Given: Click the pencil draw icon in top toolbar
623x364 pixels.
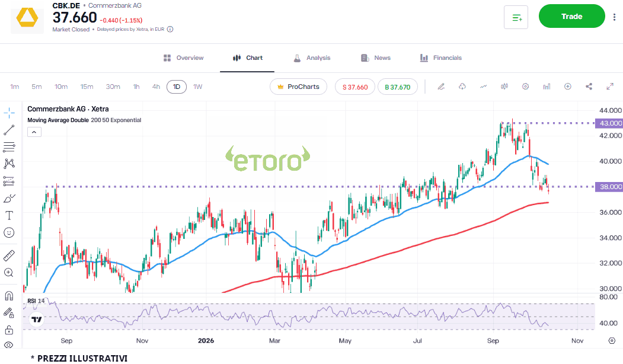Looking at the screenshot, I should (x=441, y=87).
